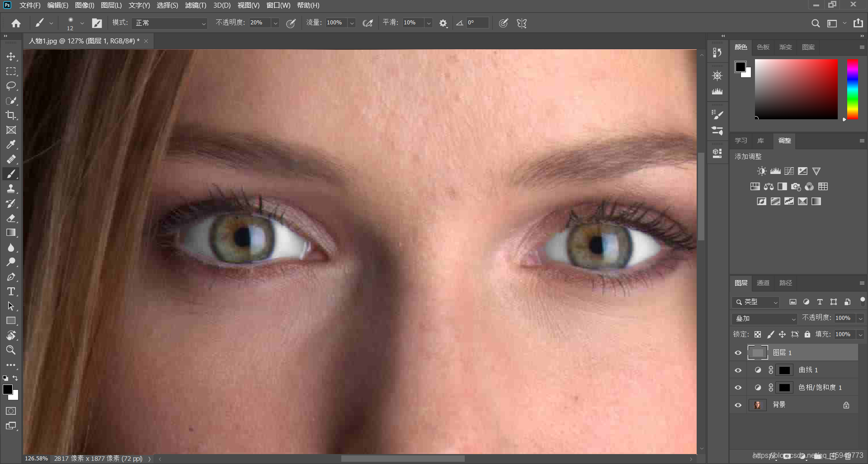Select the Rectangle shape tool
This screenshot has width=868, height=464.
11,321
